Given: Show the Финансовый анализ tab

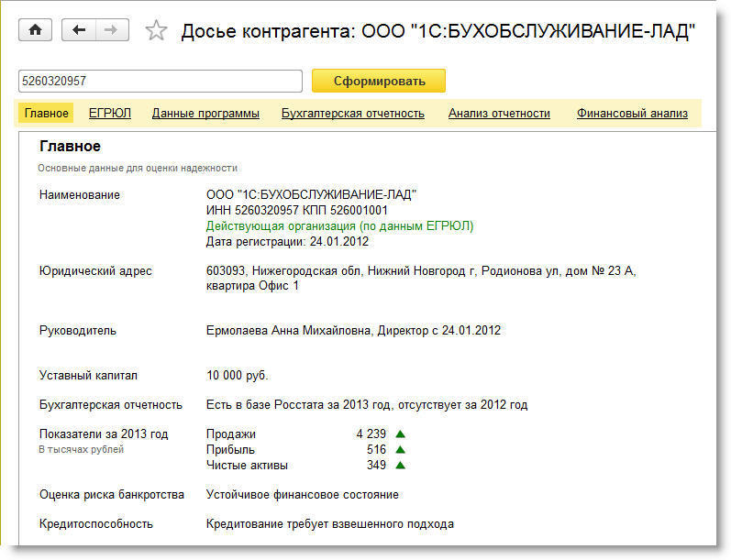Looking at the screenshot, I should (632, 114).
